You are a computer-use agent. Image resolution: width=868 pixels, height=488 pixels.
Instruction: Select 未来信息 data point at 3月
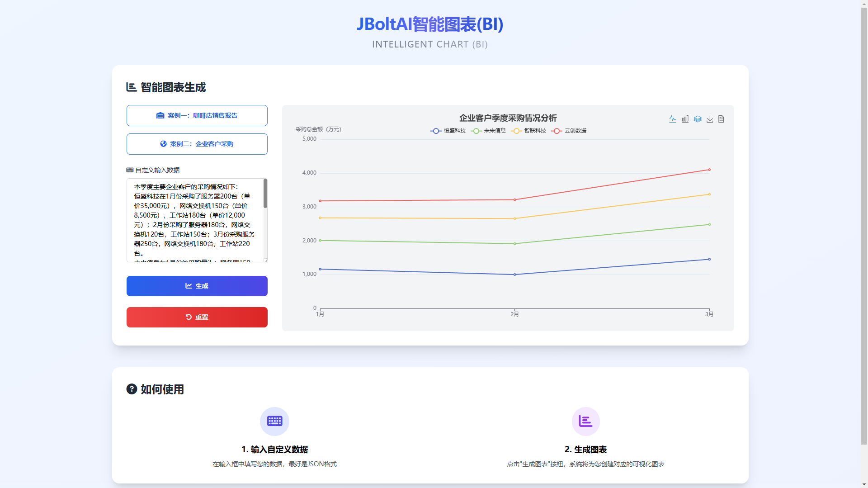click(x=709, y=224)
